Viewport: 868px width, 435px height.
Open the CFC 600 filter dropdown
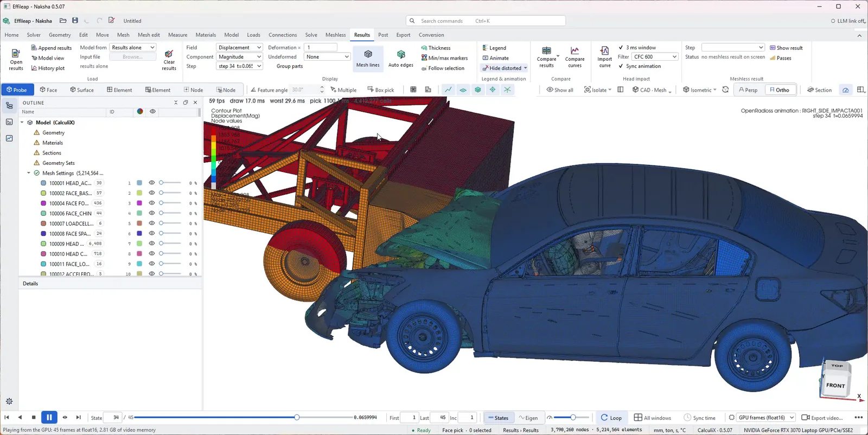655,57
